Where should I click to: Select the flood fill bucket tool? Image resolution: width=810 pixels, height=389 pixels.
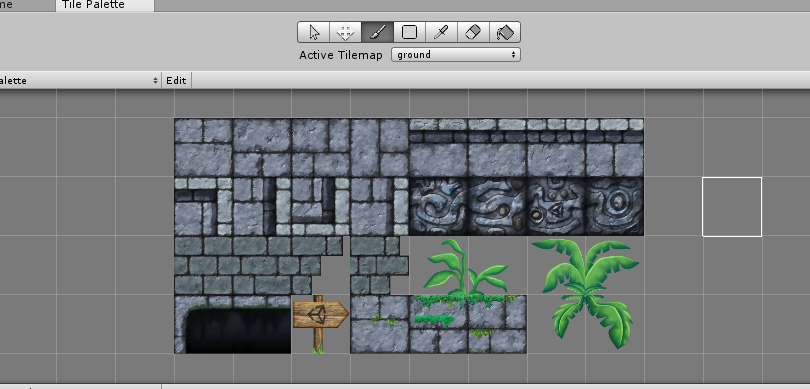tap(505, 32)
